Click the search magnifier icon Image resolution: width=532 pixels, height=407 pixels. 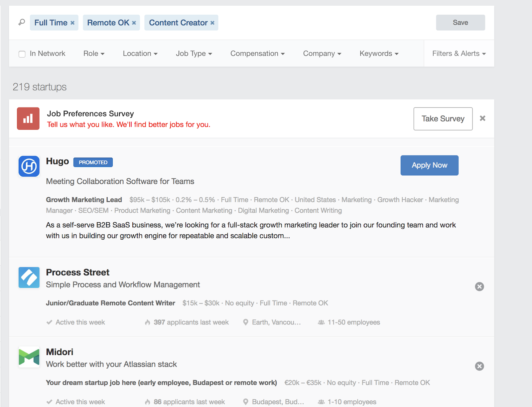[x=22, y=22]
